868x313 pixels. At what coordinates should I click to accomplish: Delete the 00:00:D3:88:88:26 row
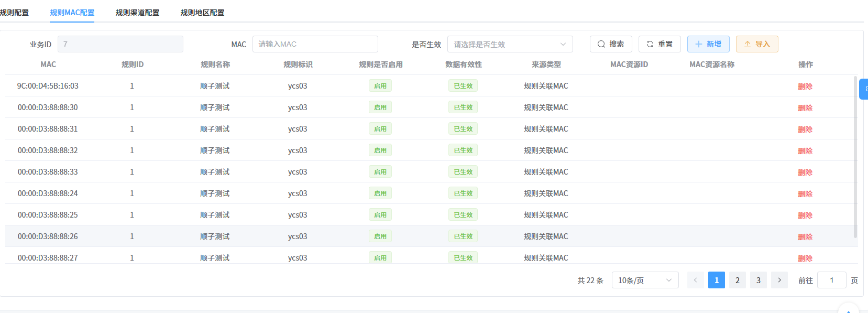805,237
